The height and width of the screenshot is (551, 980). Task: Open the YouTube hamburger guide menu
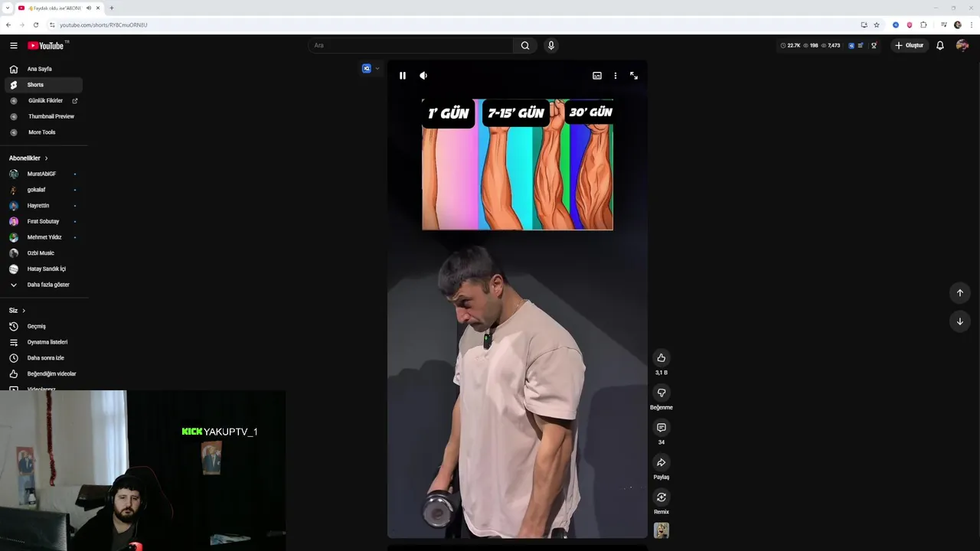click(x=13, y=45)
